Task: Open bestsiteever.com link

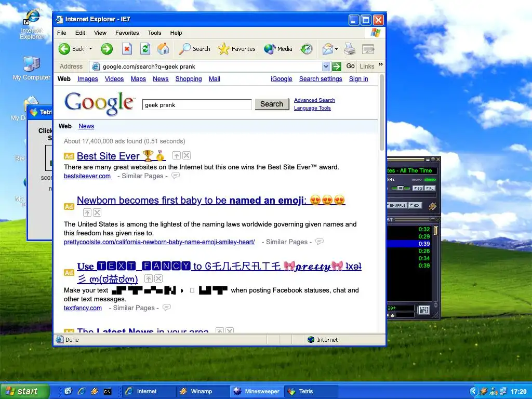Action: click(87, 176)
